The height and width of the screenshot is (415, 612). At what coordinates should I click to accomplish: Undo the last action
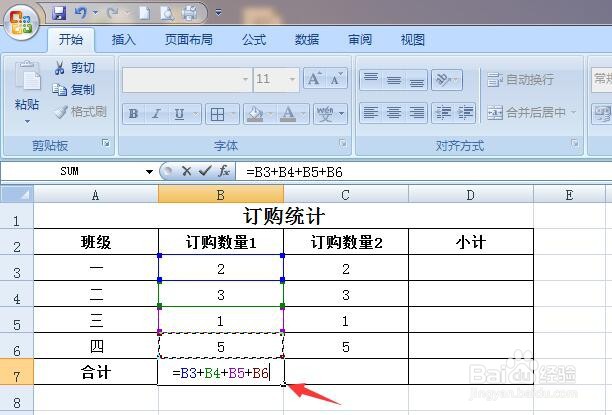point(81,13)
